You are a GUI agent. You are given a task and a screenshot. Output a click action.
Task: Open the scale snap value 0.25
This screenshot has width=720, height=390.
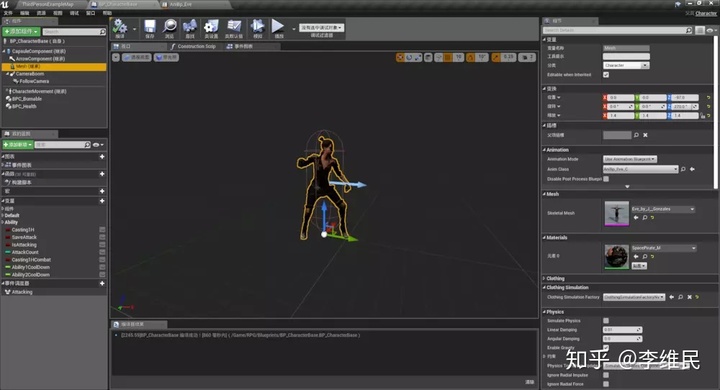pyautogui.click(x=508, y=57)
